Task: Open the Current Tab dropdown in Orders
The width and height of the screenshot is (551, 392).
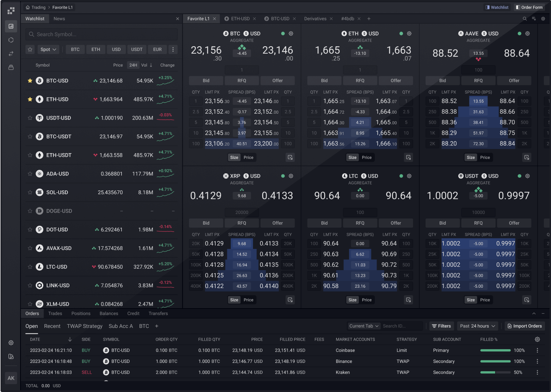Action: point(363,326)
